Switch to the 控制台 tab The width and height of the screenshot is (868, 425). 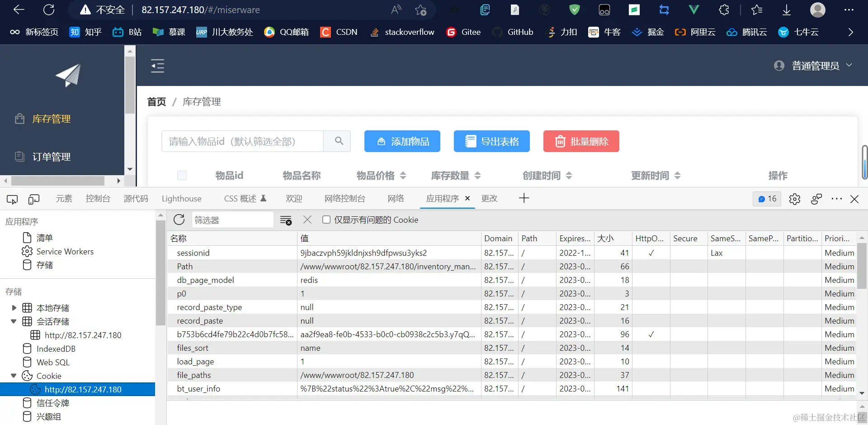pos(98,199)
